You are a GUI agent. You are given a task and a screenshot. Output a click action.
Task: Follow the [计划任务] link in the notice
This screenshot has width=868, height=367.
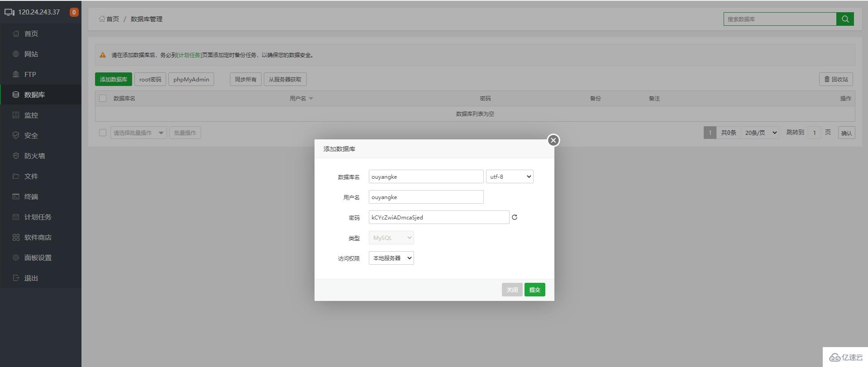[189, 55]
